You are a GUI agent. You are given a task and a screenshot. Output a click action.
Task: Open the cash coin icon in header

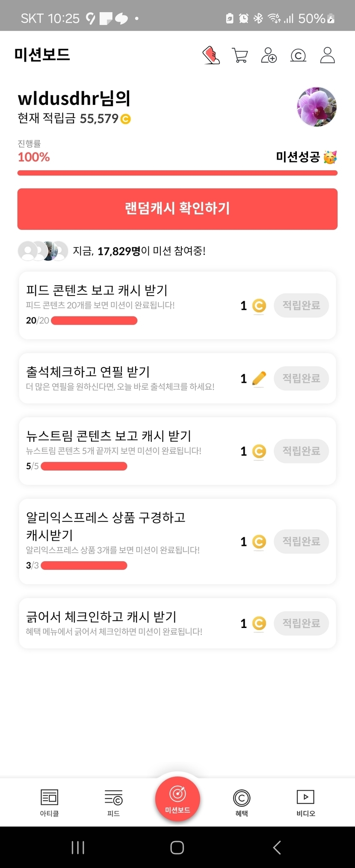click(x=298, y=56)
